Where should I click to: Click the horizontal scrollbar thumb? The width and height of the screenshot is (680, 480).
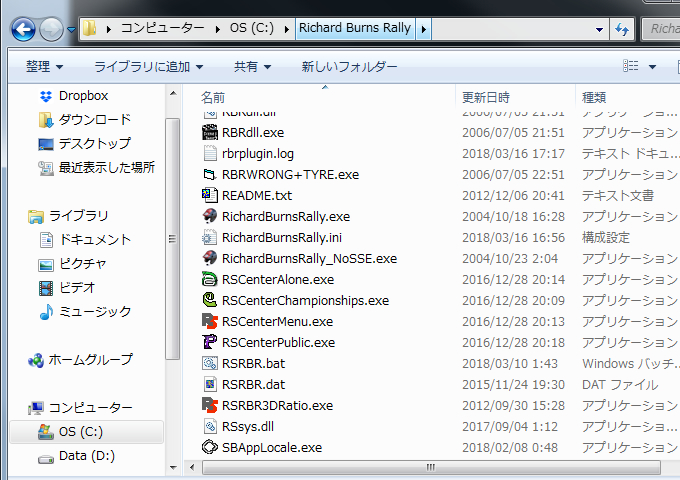431,467
